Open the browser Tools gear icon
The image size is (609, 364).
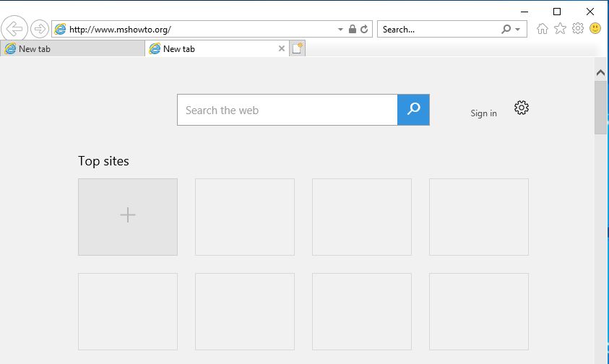coord(578,28)
